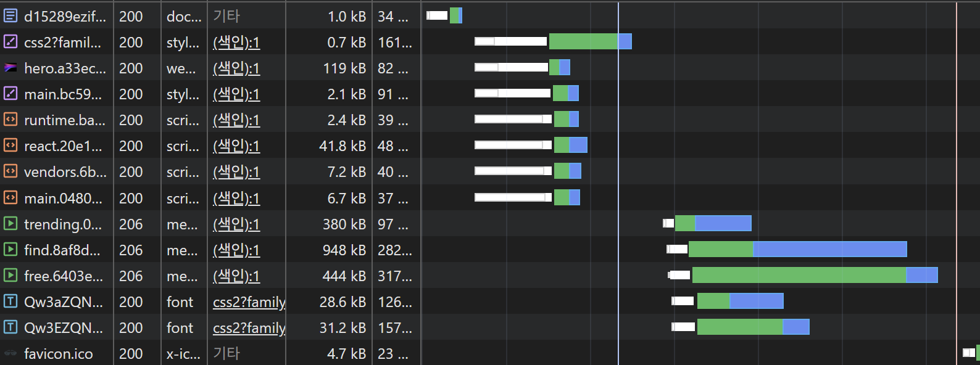Open initiator link for react.20e1 row
The width and height of the screenshot is (980, 365).
coord(236,146)
